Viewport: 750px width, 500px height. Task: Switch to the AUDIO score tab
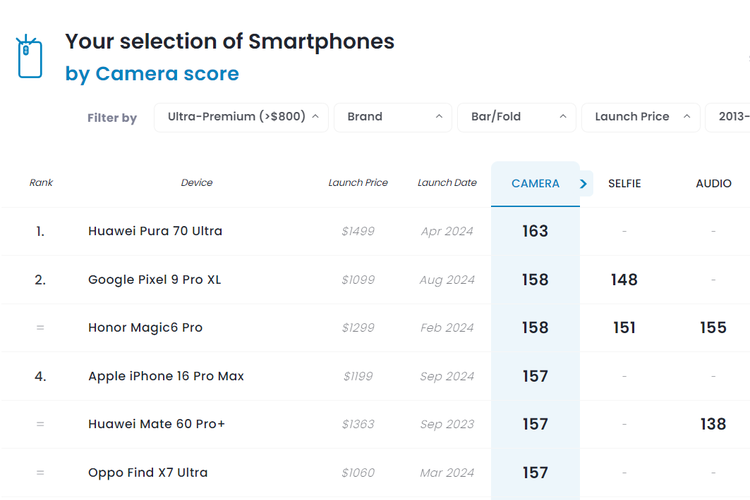[713, 184]
